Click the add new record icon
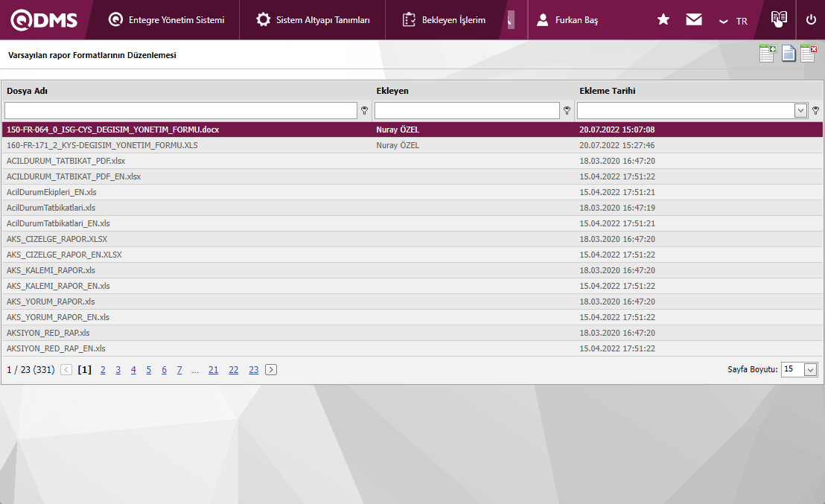 (767, 54)
